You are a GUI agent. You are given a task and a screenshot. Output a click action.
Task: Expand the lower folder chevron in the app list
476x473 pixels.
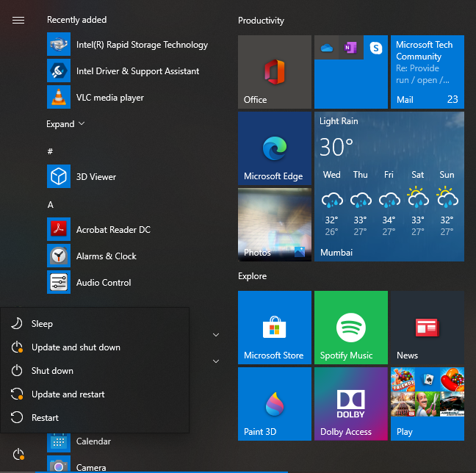pos(216,361)
